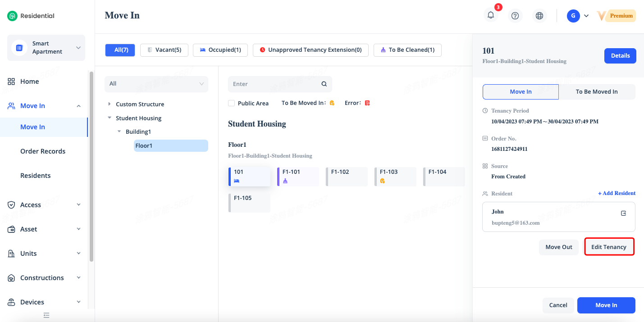Open Order Records in the sidebar

pyautogui.click(x=43, y=151)
